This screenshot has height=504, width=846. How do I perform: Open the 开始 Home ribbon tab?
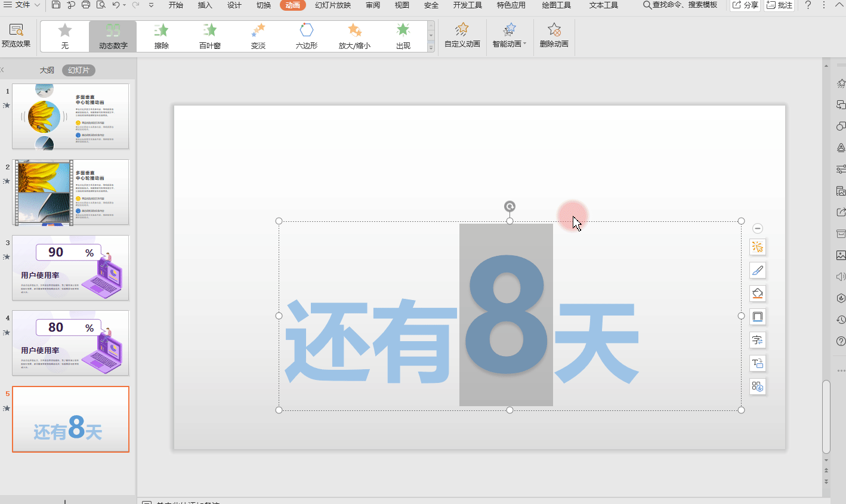[x=176, y=5]
